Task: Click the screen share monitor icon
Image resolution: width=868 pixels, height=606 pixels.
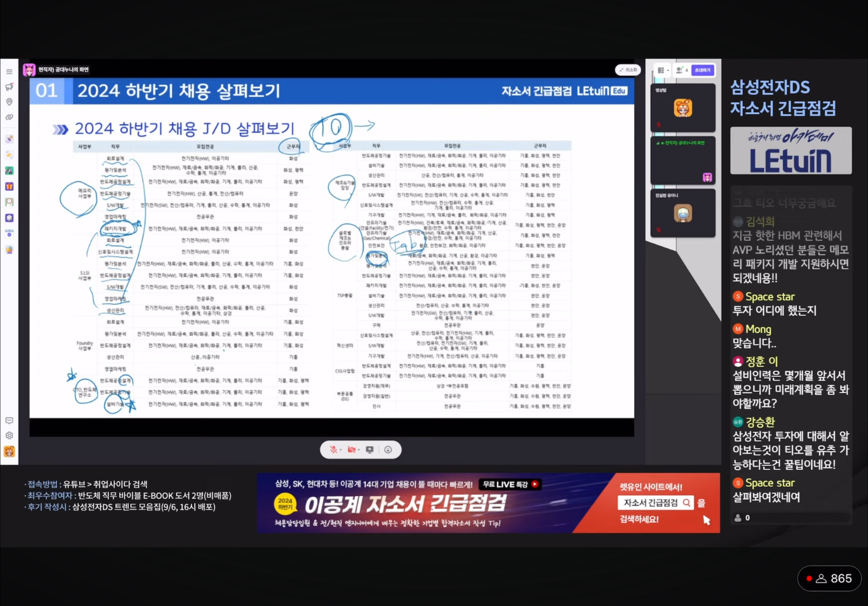Action: pos(370,449)
